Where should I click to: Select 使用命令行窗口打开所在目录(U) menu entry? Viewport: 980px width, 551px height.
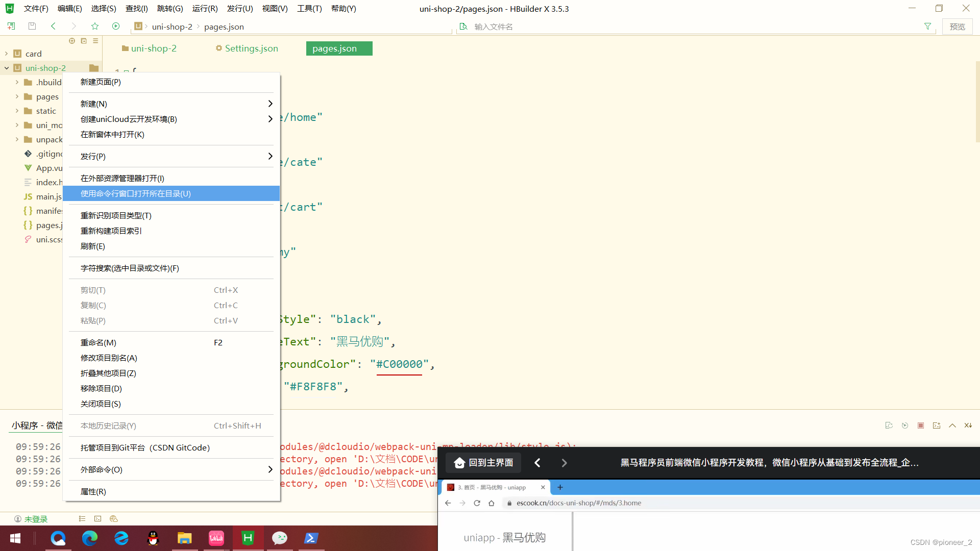(x=136, y=194)
